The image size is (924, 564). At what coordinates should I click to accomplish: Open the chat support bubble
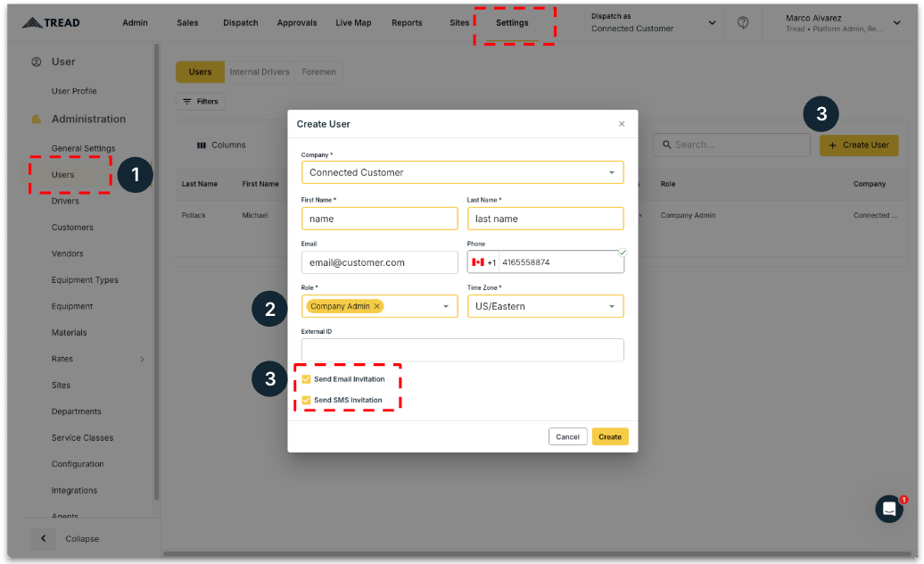click(x=888, y=509)
